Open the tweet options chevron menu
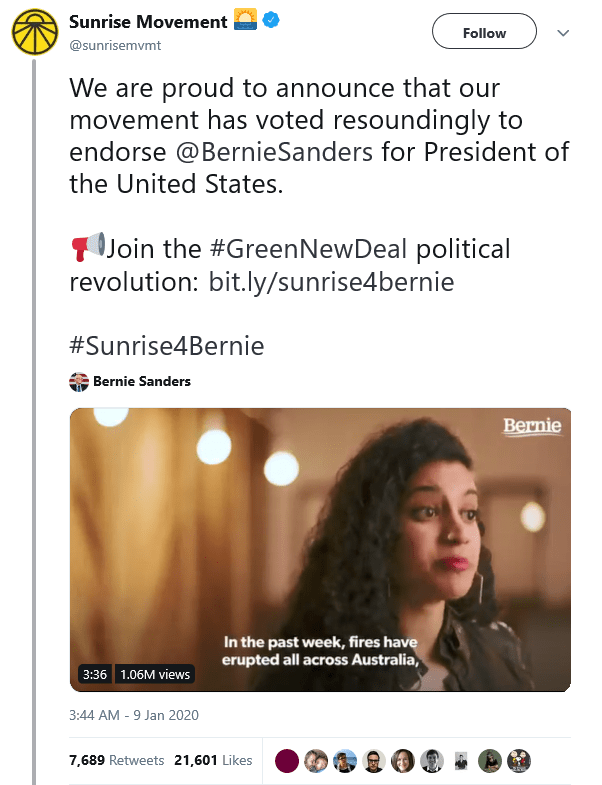 [x=563, y=33]
